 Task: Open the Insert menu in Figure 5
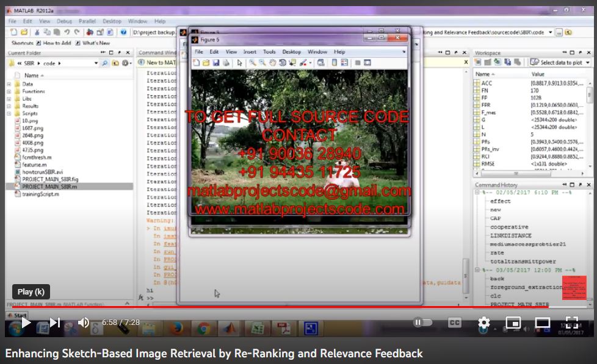coord(250,52)
